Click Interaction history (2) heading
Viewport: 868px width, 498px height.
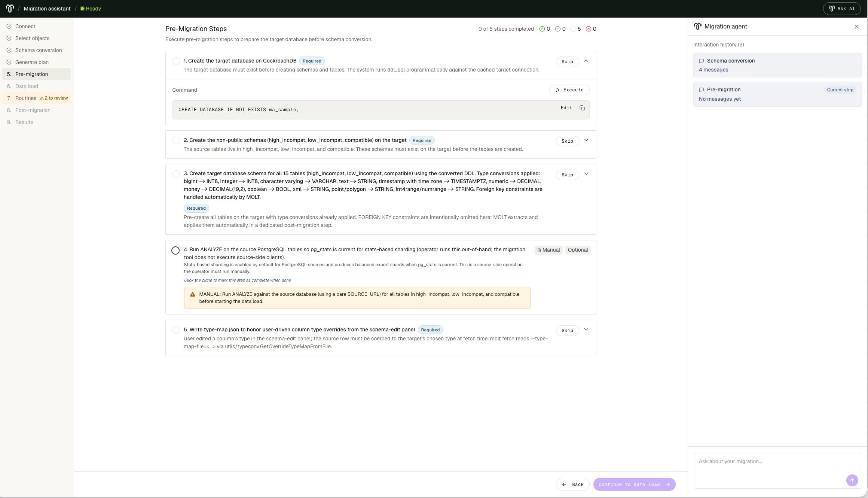[718, 45]
